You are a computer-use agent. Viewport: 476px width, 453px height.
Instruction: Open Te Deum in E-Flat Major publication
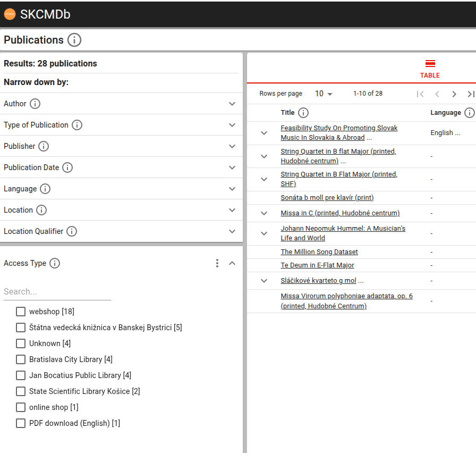(x=317, y=265)
